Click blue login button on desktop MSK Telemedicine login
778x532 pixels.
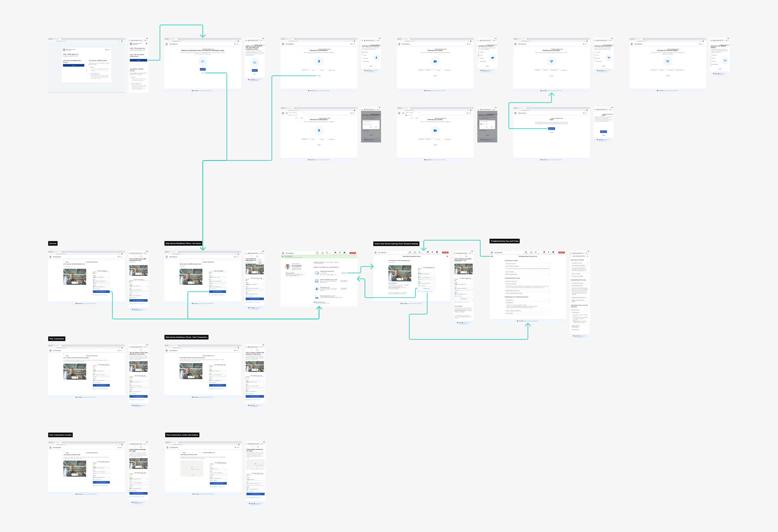click(73, 65)
